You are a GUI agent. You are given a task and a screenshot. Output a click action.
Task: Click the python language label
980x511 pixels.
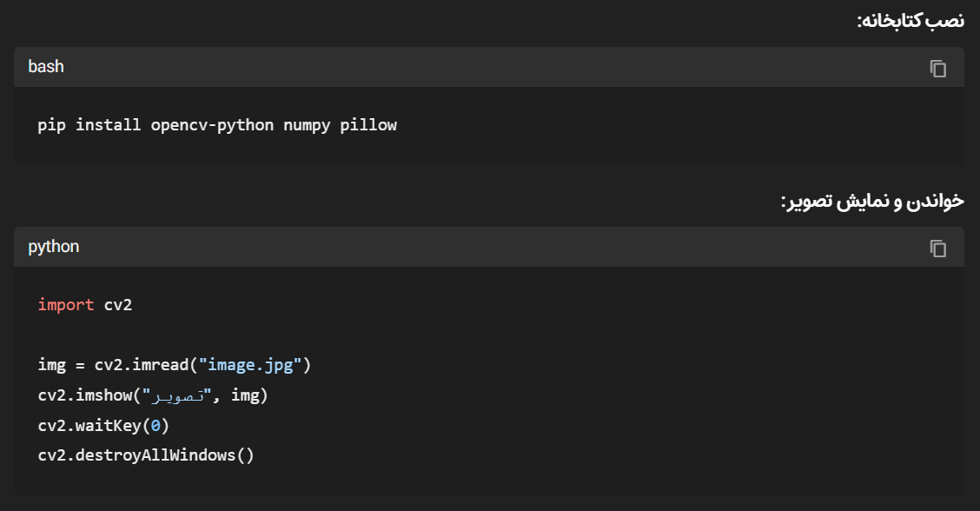(x=53, y=247)
